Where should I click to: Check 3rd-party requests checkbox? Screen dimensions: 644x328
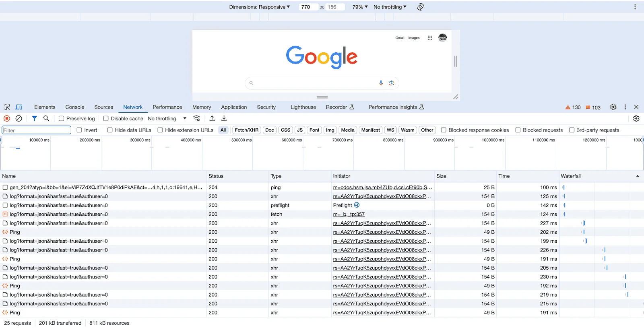(572, 130)
